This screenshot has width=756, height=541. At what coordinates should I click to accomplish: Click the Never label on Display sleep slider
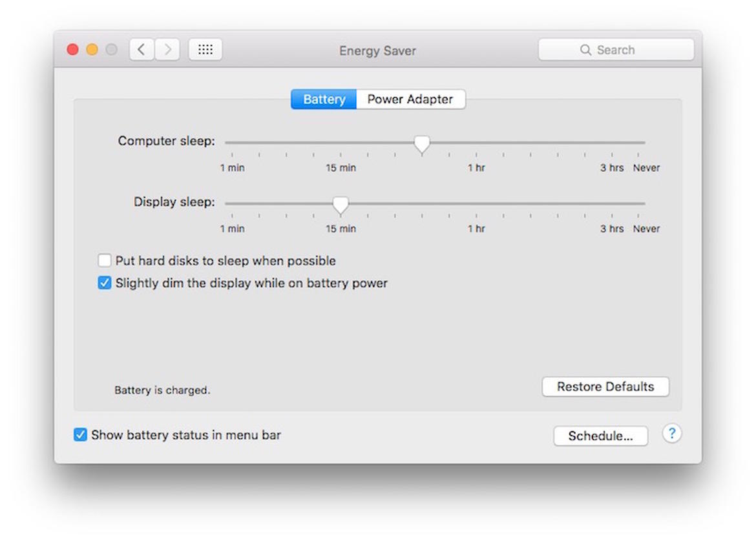646,229
